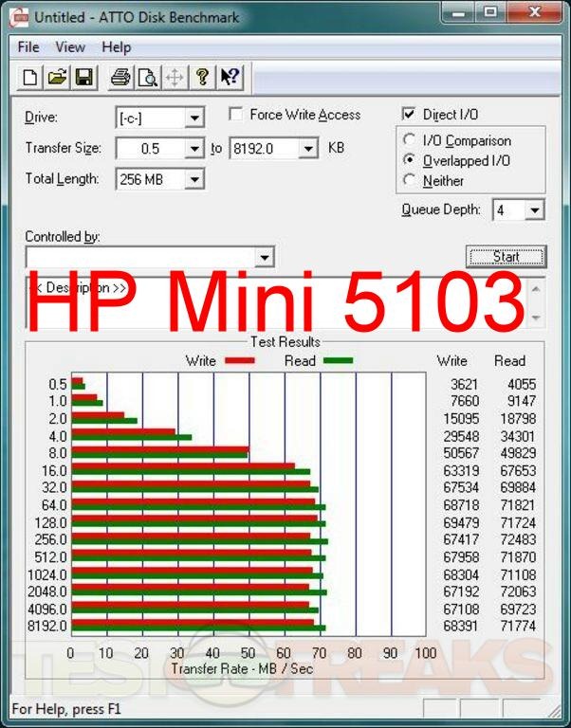Screen dimensions: 571x728
Task: Click the yellow question mark Help icon
Action: [201, 78]
